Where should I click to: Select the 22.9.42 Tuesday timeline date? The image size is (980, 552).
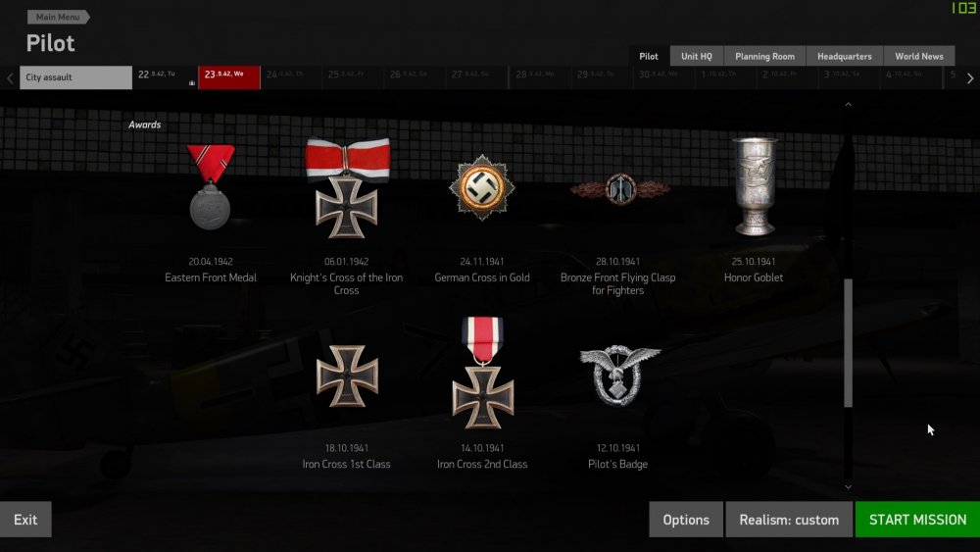pyautogui.click(x=165, y=76)
